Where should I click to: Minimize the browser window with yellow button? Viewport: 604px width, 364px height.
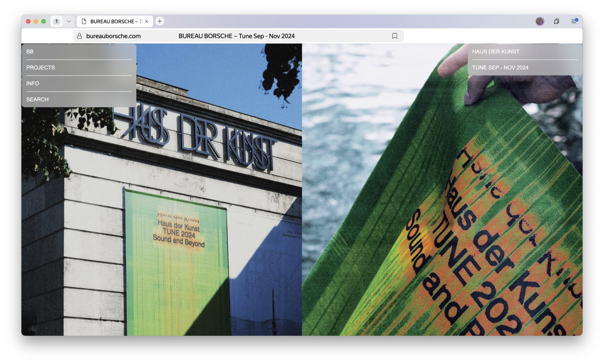(x=36, y=21)
